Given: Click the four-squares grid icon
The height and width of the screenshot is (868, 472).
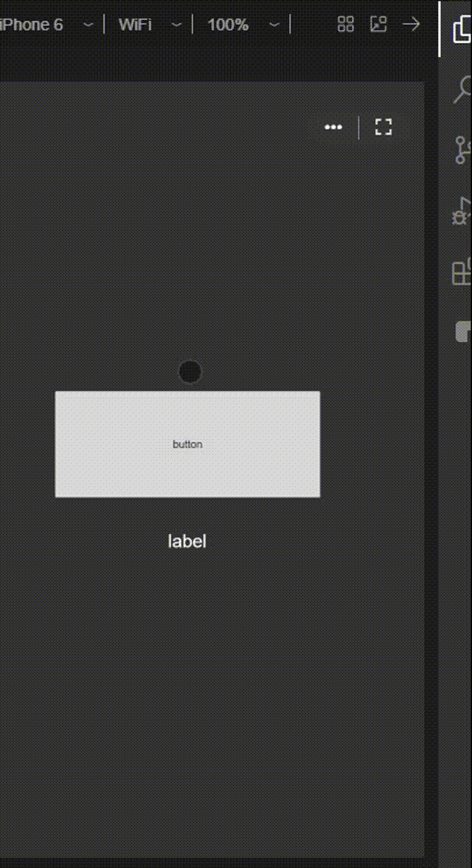Looking at the screenshot, I should click(x=346, y=24).
